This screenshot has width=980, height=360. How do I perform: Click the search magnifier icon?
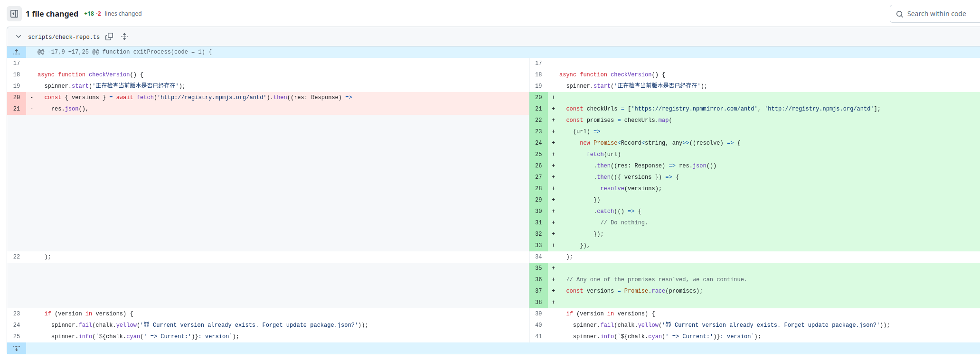point(899,14)
